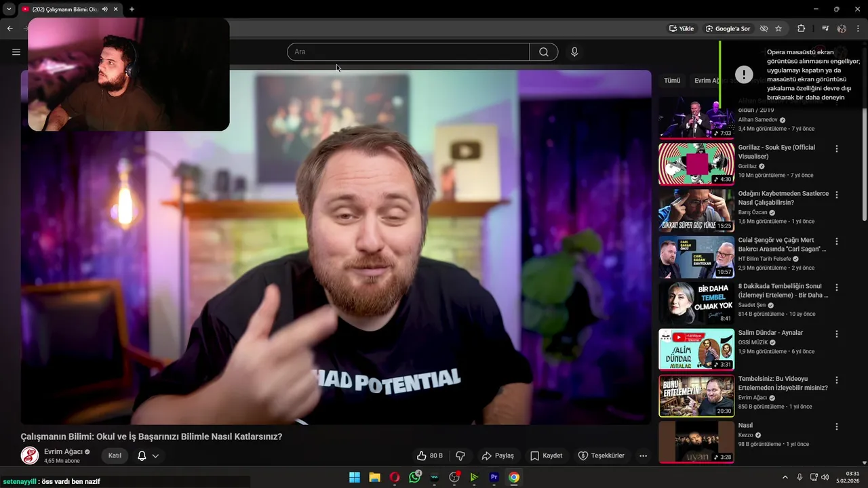Screen dimensions: 868x488
Task: Mute the tab via speaker icon
Action: point(104,9)
